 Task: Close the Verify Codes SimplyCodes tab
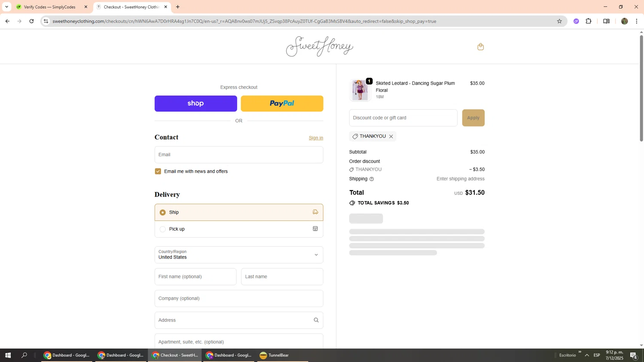point(85,7)
